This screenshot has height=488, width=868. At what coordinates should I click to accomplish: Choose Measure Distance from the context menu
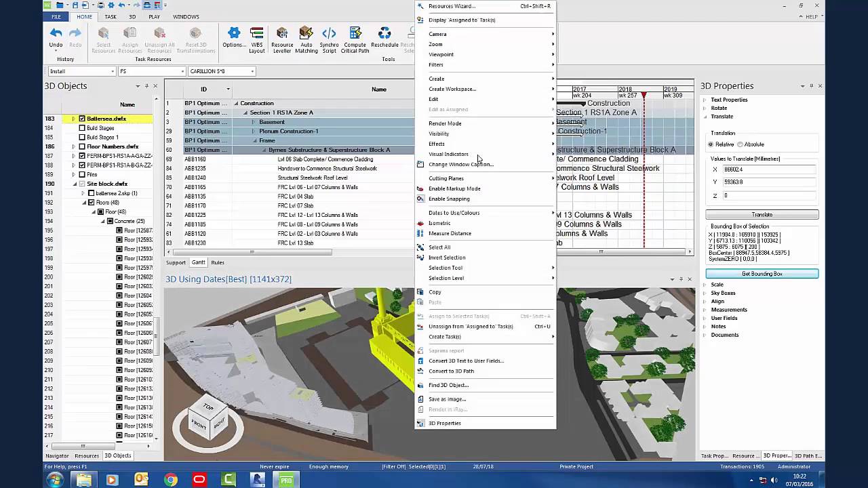pos(486,233)
